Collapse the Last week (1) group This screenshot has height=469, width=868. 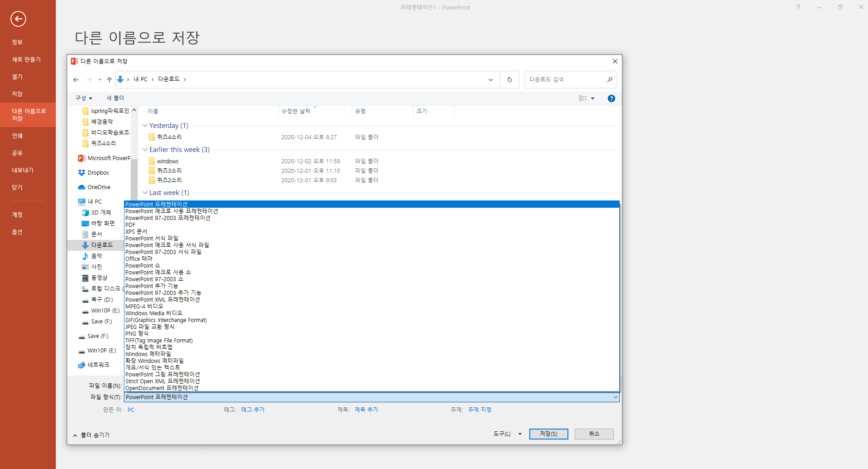[x=145, y=193]
